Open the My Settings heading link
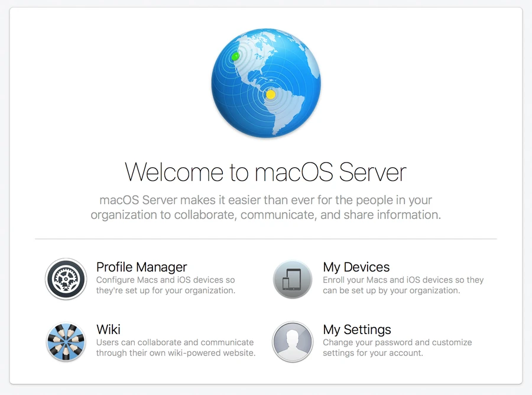 click(357, 329)
